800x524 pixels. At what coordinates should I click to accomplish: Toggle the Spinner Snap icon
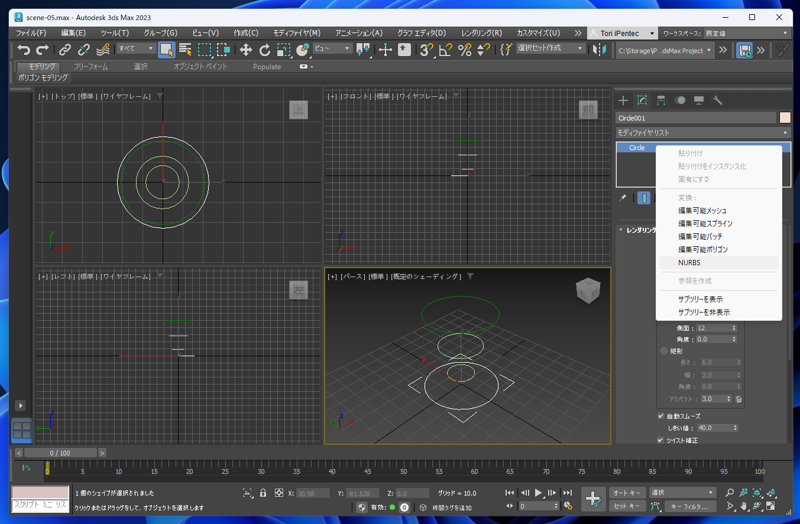click(x=483, y=49)
